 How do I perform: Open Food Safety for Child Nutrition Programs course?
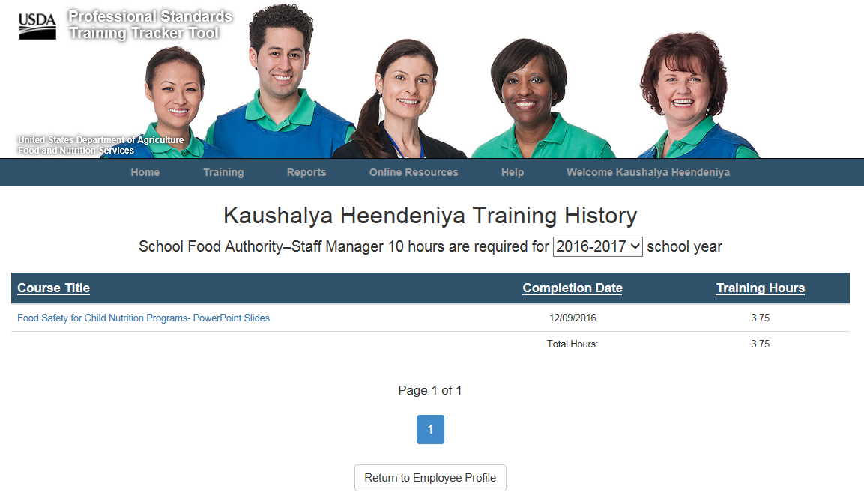click(x=143, y=318)
